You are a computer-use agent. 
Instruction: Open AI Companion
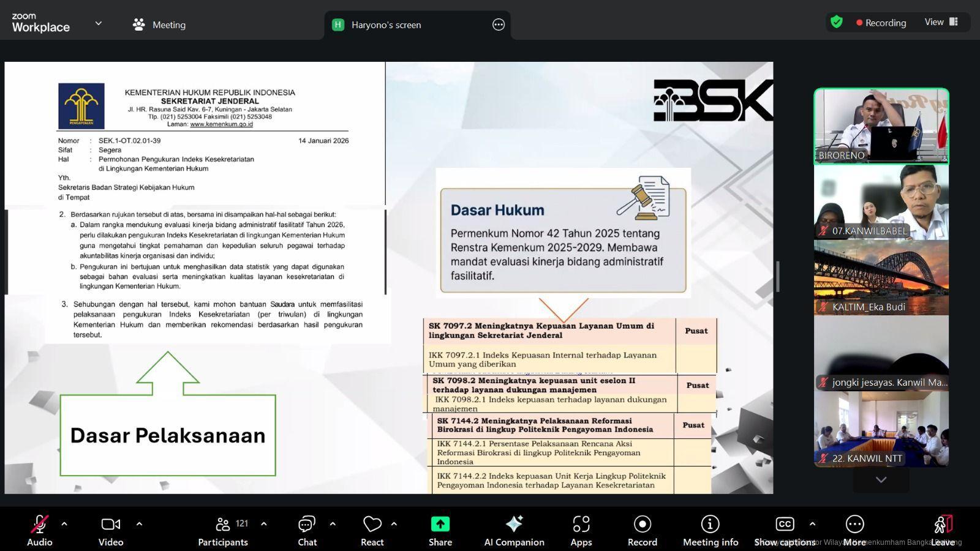coord(514,530)
